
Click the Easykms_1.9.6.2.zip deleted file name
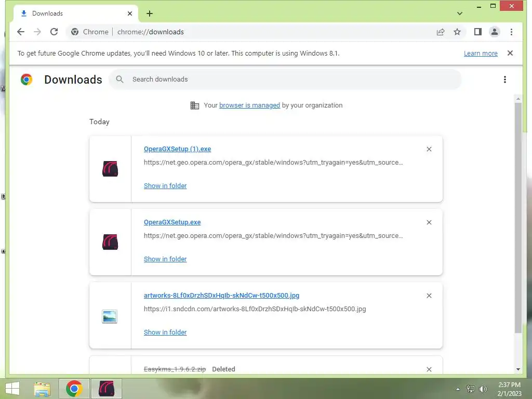point(175,369)
